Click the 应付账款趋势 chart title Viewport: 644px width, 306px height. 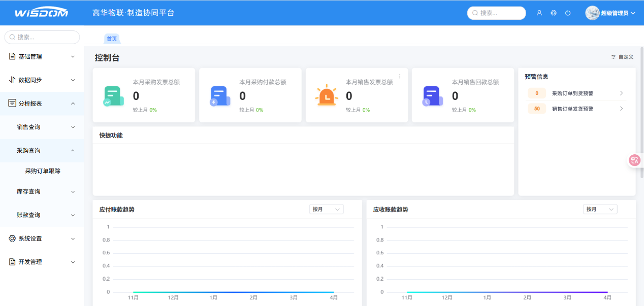point(117,210)
